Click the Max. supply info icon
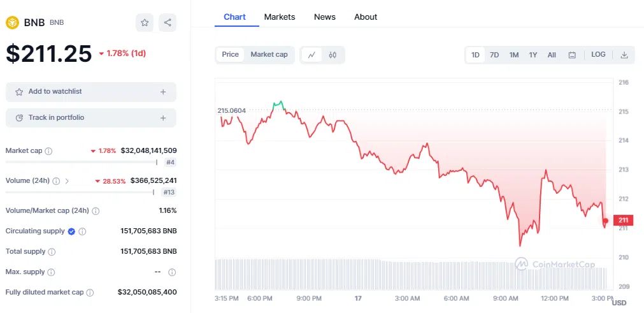This screenshot has width=644, height=313. 50,272
